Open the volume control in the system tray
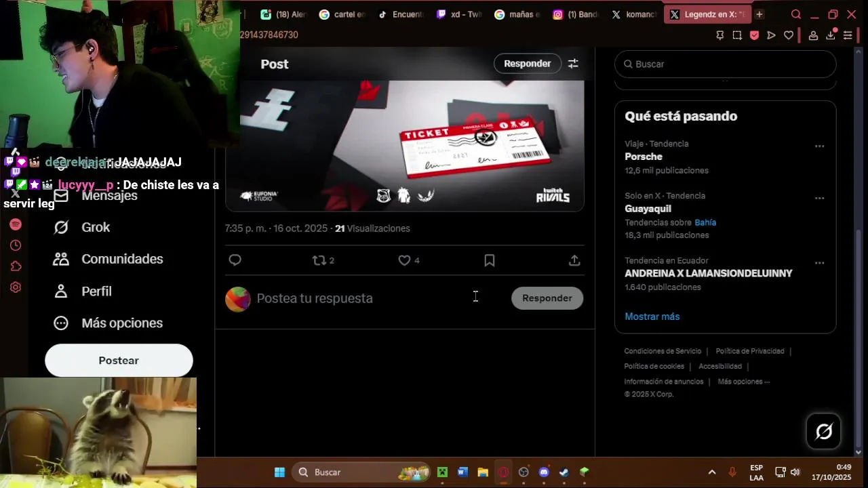 click(795, 472)
